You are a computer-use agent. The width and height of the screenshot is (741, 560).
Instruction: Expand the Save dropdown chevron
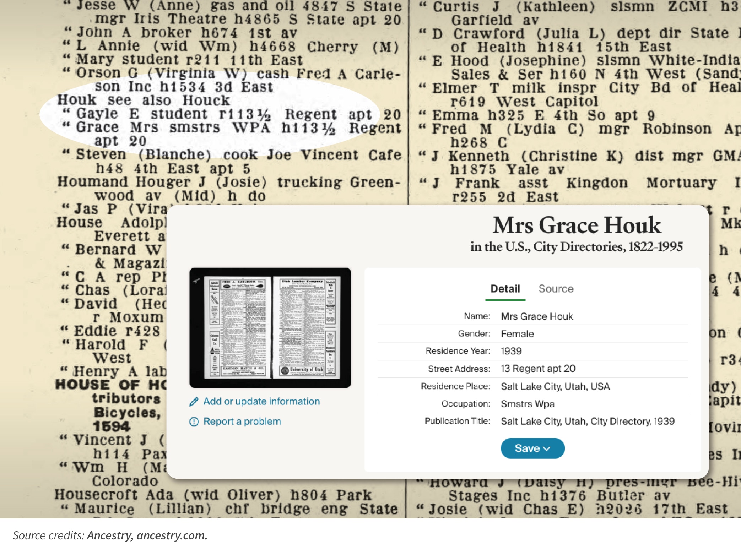tap(547, 448)
